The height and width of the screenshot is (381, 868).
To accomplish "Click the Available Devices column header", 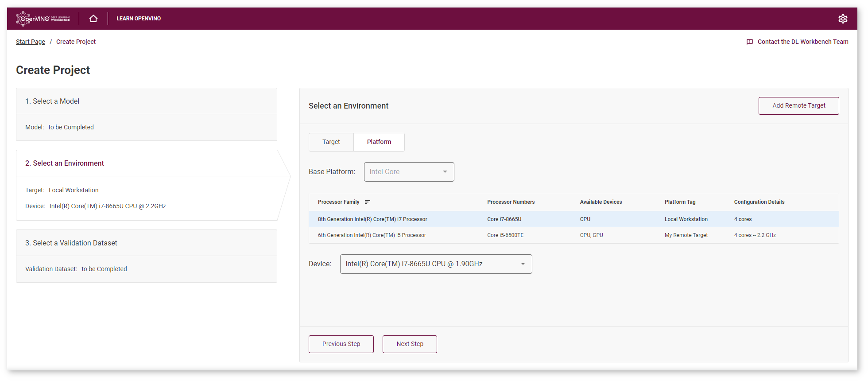I will pyautogui.click(x=601, y=202).
